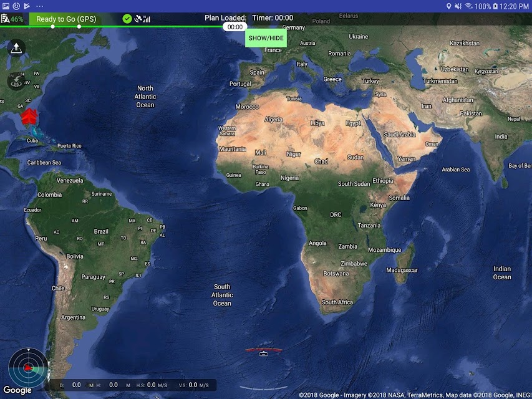Viewport: 532px width, 399px height.
Task: Click the Google logo link
Action: pyautogui.click(x=17, y=390)
